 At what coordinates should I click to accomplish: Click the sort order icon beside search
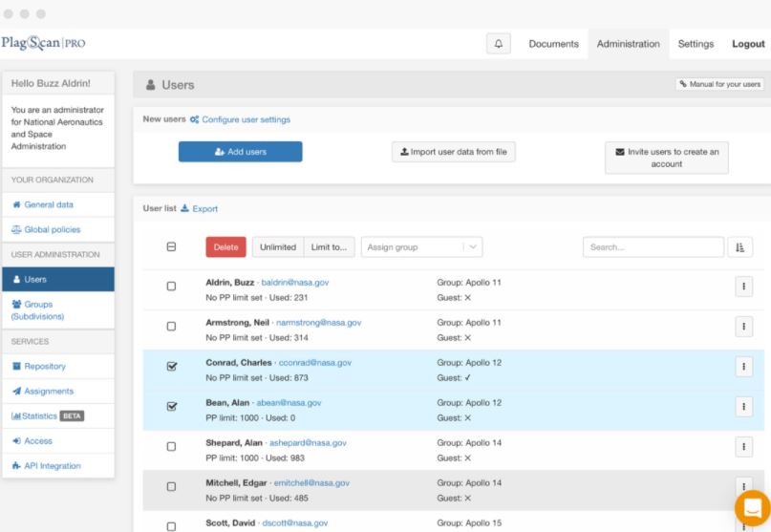pyautogui.click(x=739, y=247)
